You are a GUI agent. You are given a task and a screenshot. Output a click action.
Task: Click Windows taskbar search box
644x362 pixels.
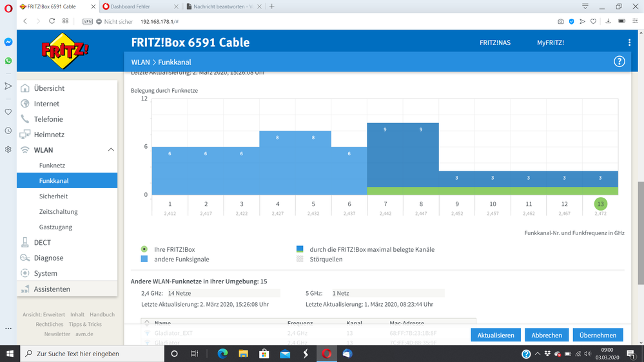pos(92,354)
